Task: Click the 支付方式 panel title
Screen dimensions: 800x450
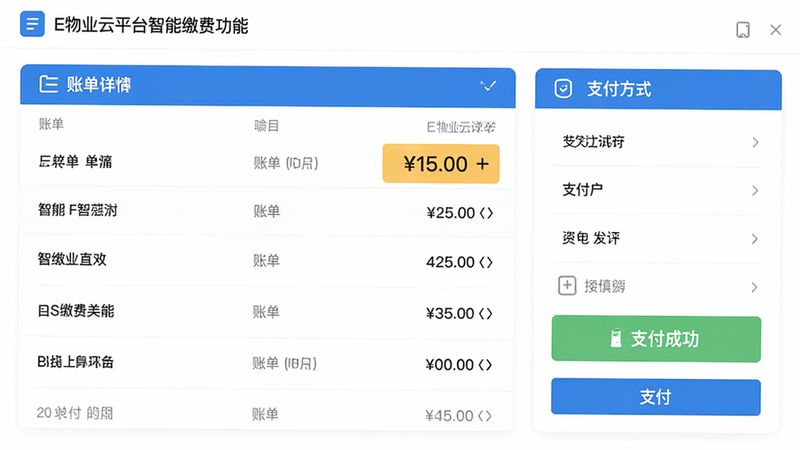Action: (619, 89)
